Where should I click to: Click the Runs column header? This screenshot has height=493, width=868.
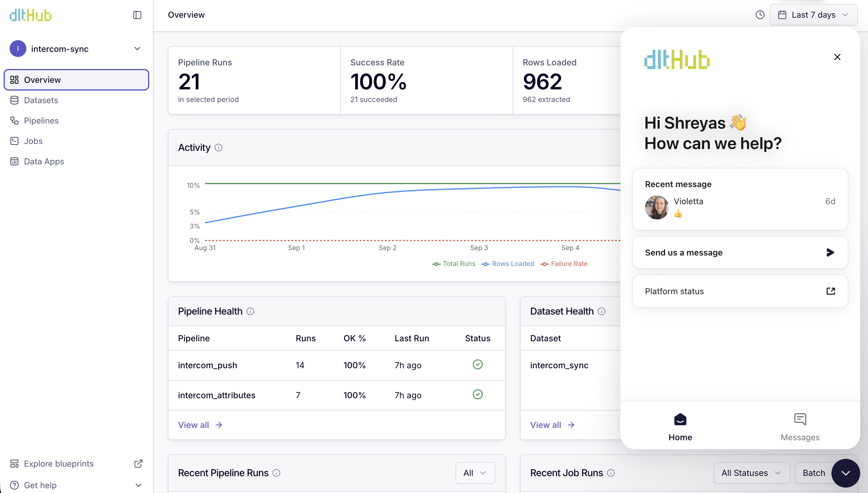click(x=306, y=338)
